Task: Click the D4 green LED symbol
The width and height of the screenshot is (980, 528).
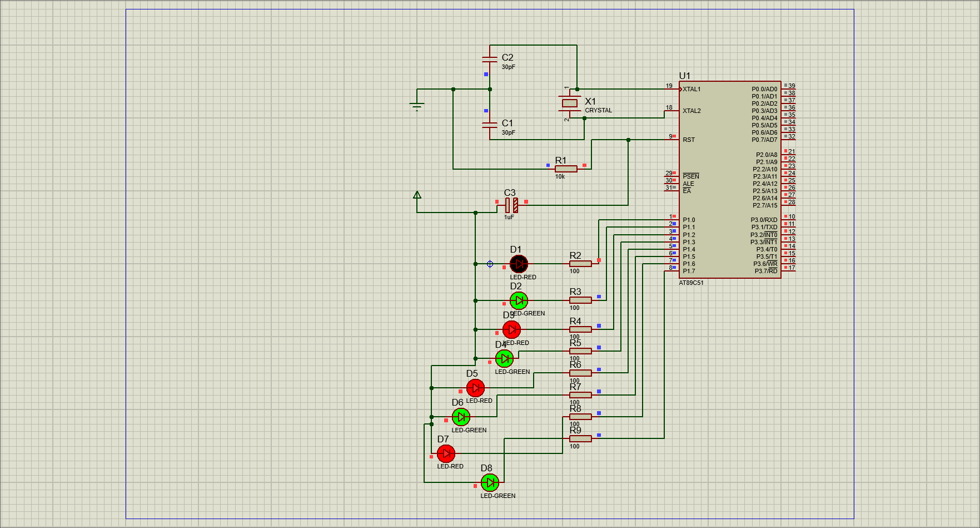Action: pyautogui.click(x=504, y=358)
